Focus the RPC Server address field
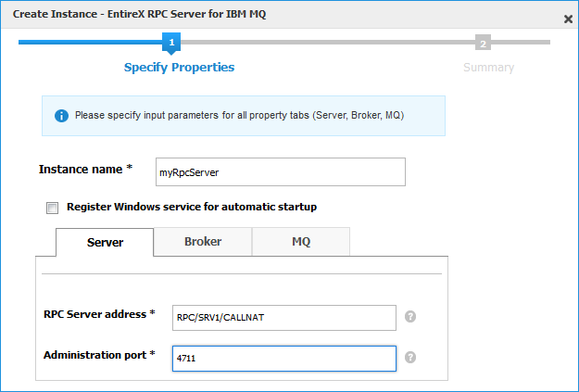 point(284,318)
